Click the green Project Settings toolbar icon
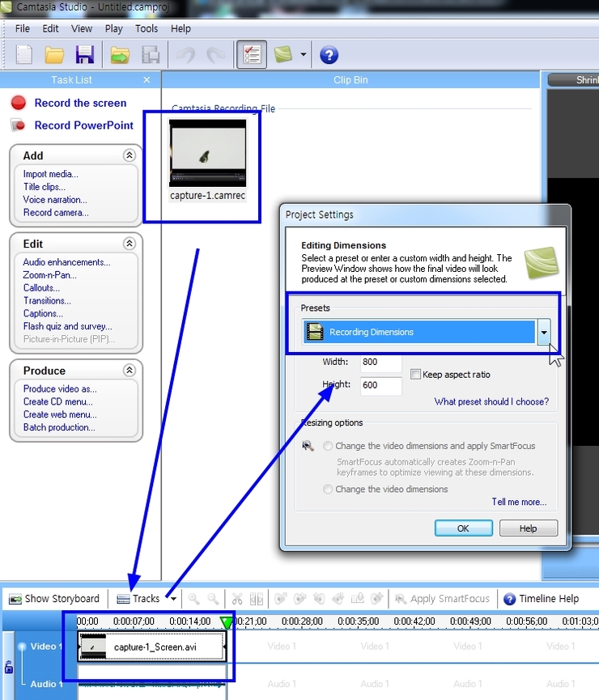The width and height of the screenshot is (599, 700). [283, 54]
